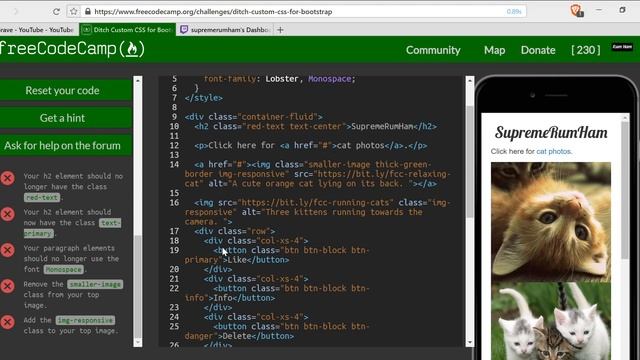Open a new tab with plus icon
Viewport: 640px width, 360px height.
click(280, 30)
